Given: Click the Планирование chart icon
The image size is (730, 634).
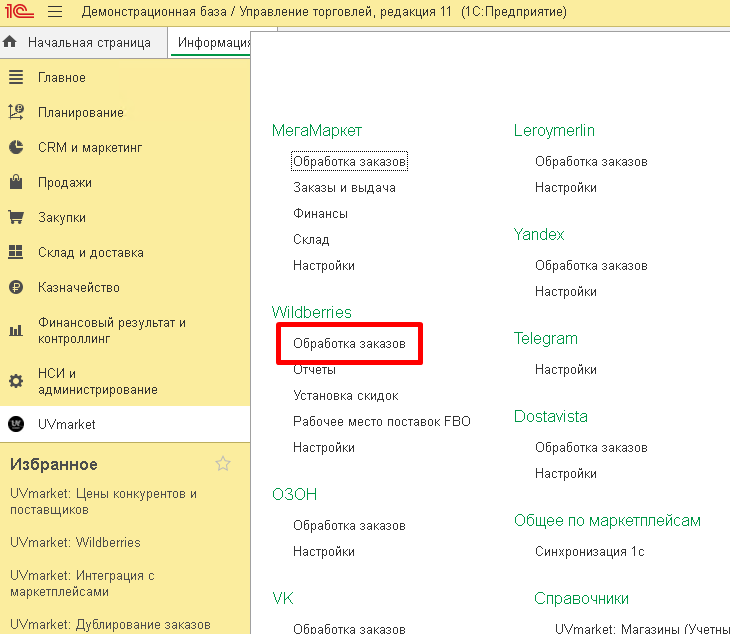Looking at the screenshot, I should (16, 112).
